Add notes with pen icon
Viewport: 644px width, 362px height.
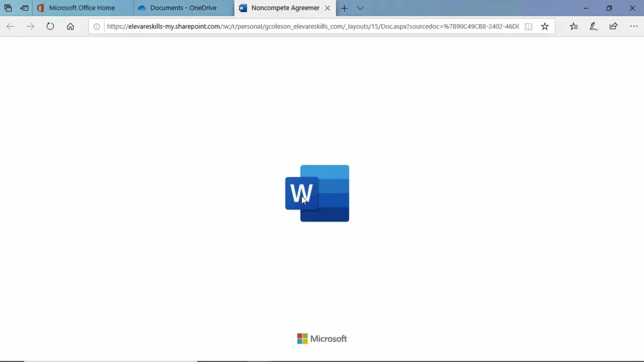click(x=594, y=26)
